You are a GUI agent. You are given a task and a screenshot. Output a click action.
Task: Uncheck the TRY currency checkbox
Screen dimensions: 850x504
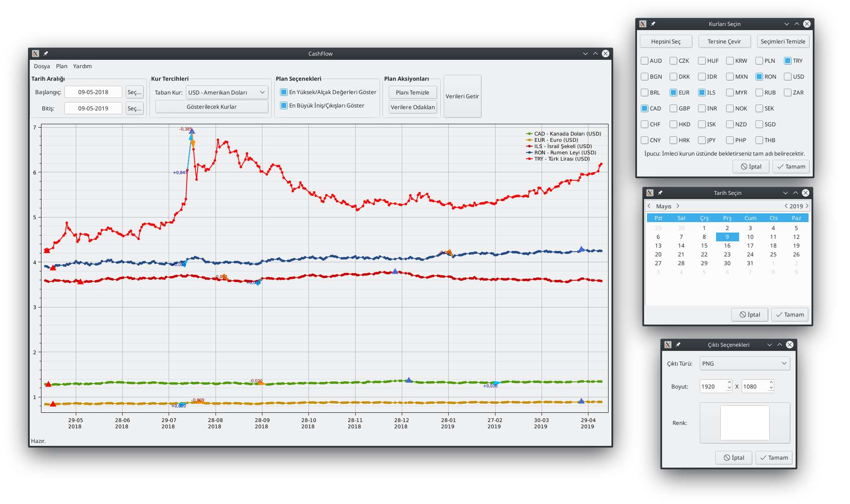[788, 61]
